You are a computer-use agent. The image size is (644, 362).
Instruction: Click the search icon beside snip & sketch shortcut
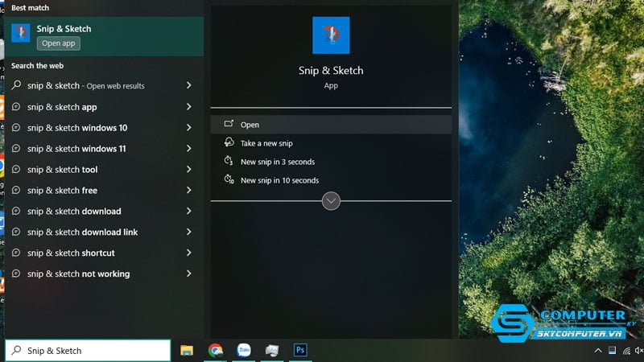tap(16, 253)
